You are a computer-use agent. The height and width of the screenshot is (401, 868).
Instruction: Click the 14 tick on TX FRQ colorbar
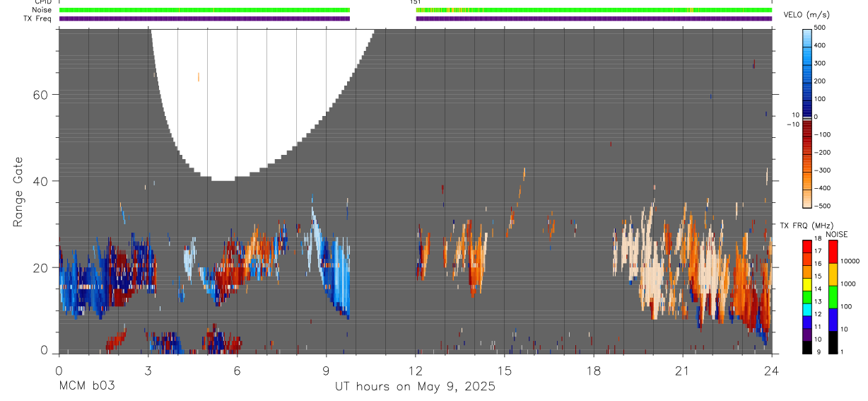(x=817, y=289)
